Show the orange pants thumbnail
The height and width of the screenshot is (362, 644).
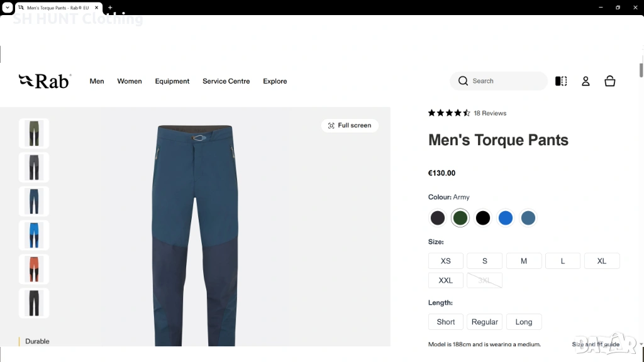pyautogui.click(x=34, y=269)
